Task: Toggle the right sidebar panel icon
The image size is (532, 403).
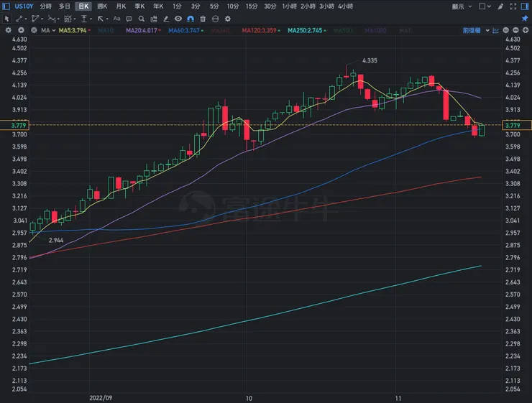Action: pyautogui.click(x=525, y=6)
